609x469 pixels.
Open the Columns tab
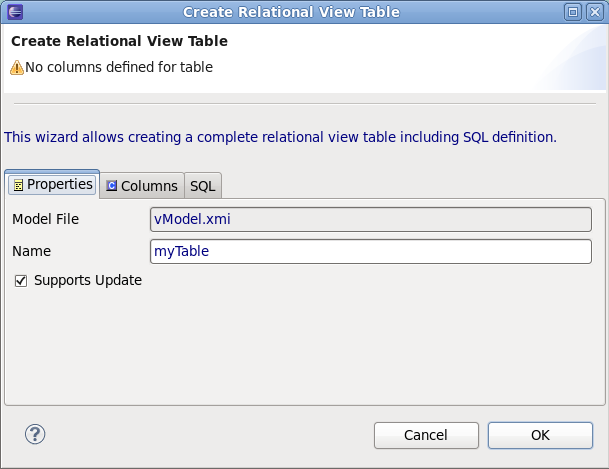(x=143, y=186)
